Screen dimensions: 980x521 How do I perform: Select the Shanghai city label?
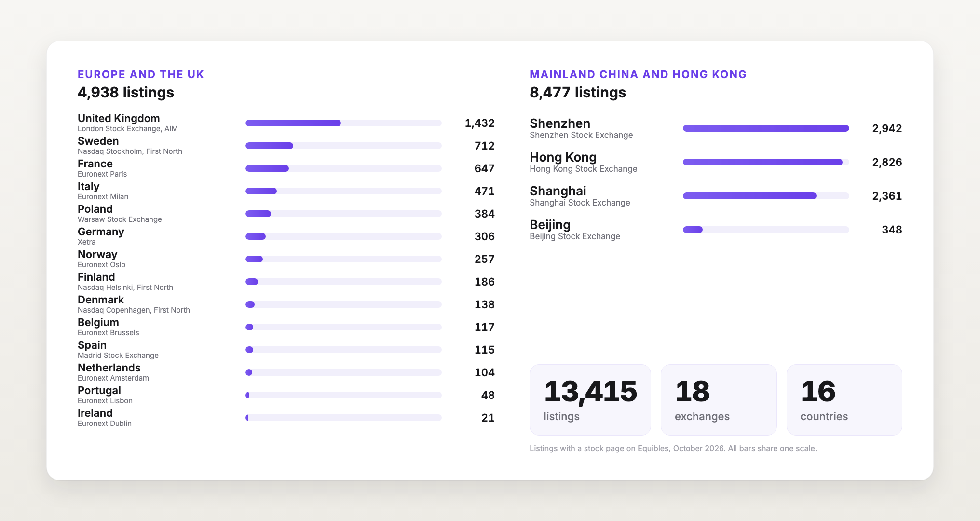coord(558,191)
